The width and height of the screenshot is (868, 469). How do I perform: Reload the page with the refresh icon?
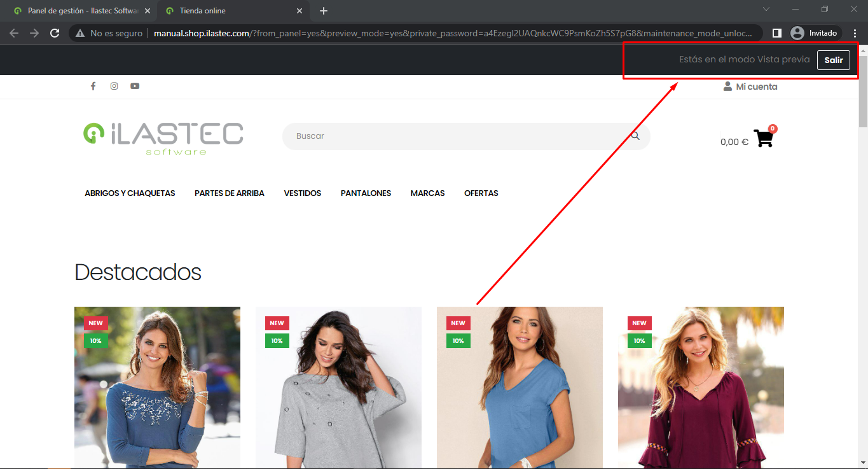(x=55, y=33)
